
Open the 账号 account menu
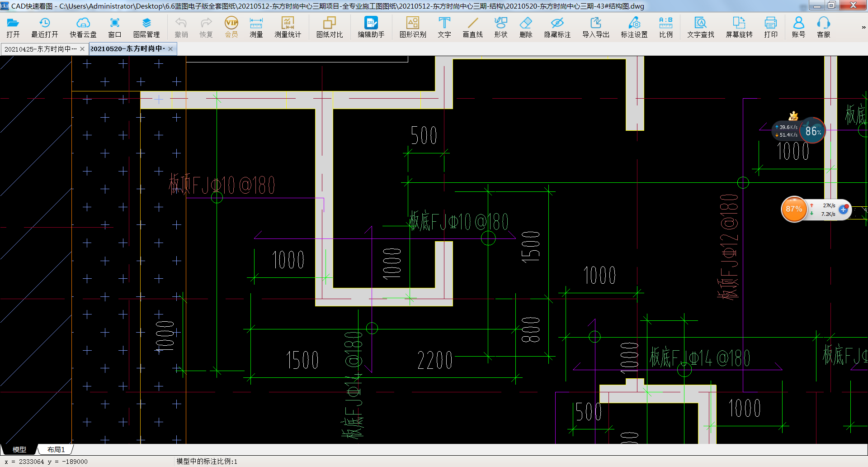tap(799, 28)
